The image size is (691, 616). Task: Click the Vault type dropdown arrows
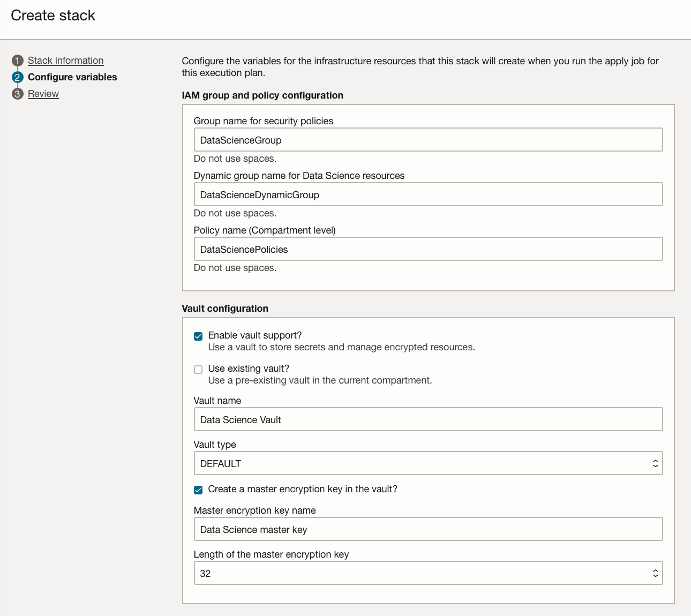(x=655, y=463)
